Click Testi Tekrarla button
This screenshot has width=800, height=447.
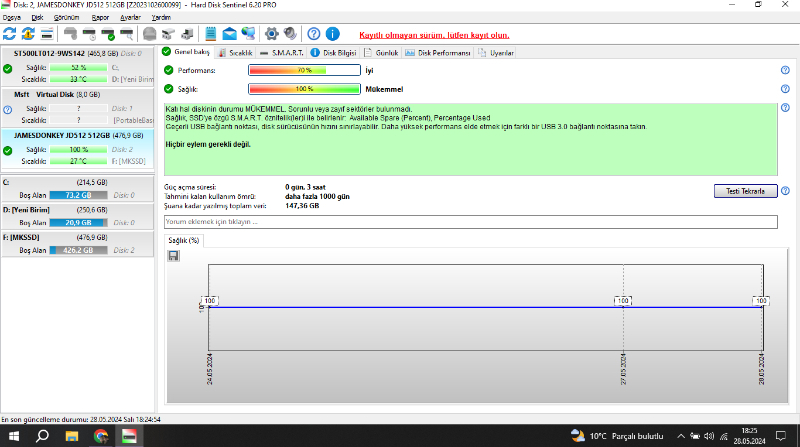point(745,191)
